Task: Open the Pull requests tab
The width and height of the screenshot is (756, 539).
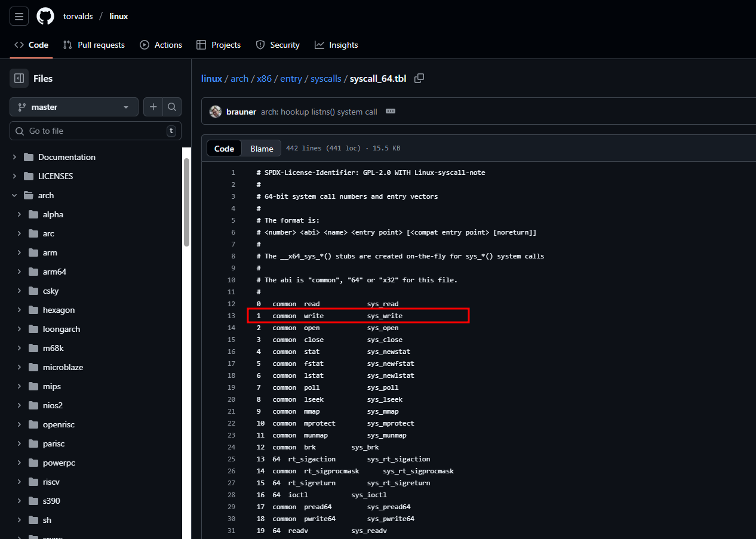Action: click(94, 45)
